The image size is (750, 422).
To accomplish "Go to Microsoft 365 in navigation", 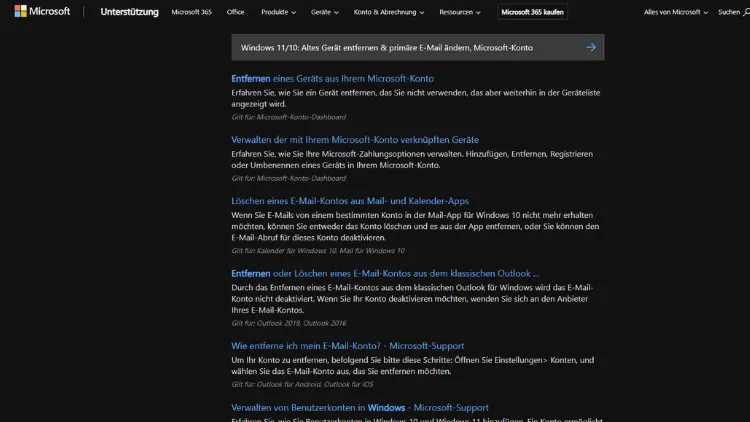I will click(x=191, y=12).
